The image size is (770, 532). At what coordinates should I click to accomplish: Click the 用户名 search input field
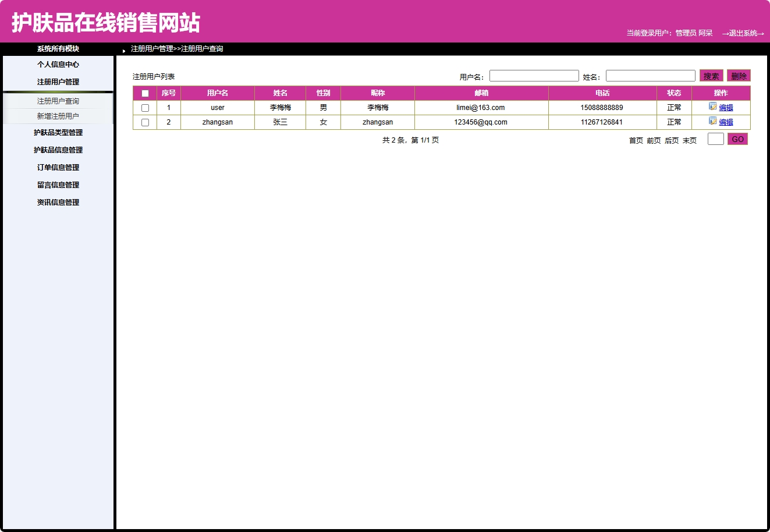pyautogui.click(x=534, y=75)
